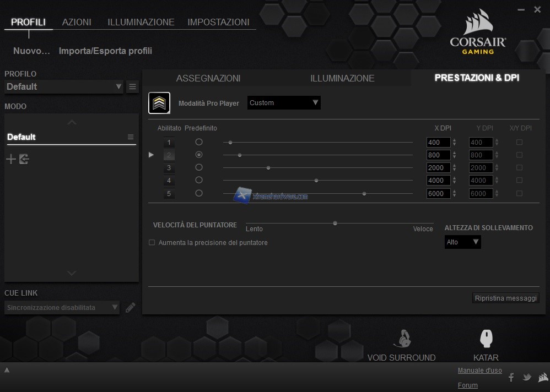Open the Modalità Pro Player Custom dropdown
Viewport: 550px width, 392px height.
tap(284, 102)
